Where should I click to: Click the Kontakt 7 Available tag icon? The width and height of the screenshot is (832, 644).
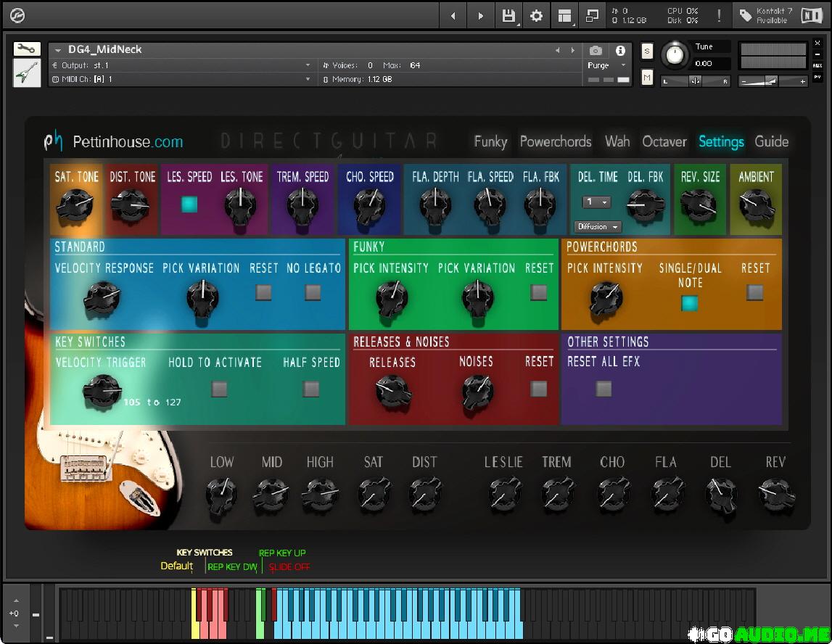746,15
